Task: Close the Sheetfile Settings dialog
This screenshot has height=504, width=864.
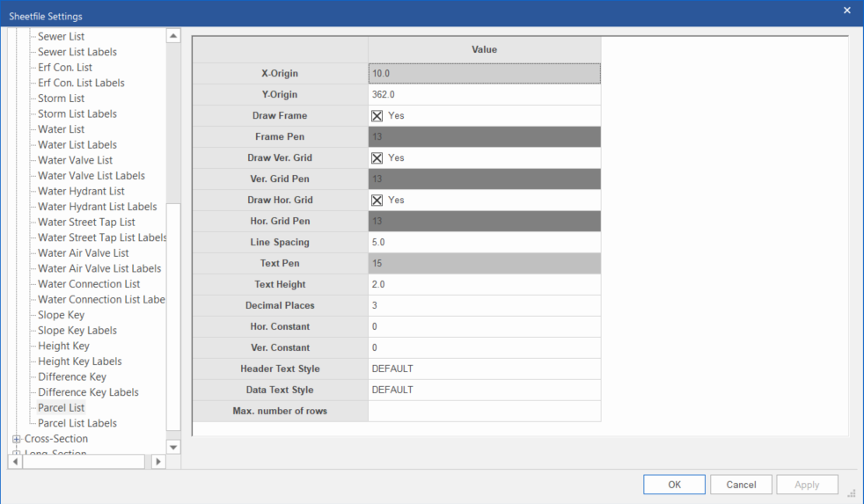Action: [x=846, y=11]
